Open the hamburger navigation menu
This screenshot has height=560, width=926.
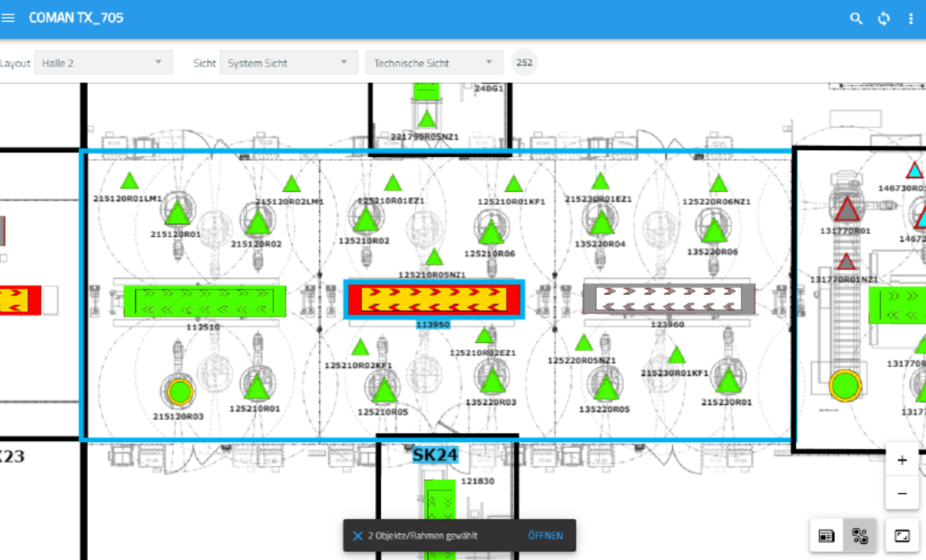coord(10,17)
